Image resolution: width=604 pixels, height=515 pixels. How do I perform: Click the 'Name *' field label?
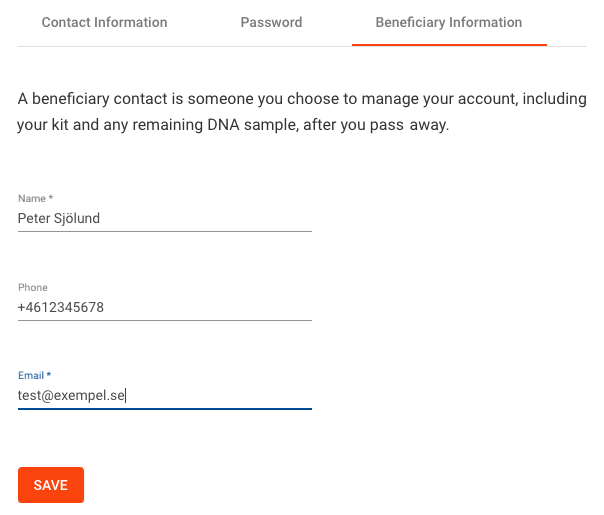[x=35, y=199]
